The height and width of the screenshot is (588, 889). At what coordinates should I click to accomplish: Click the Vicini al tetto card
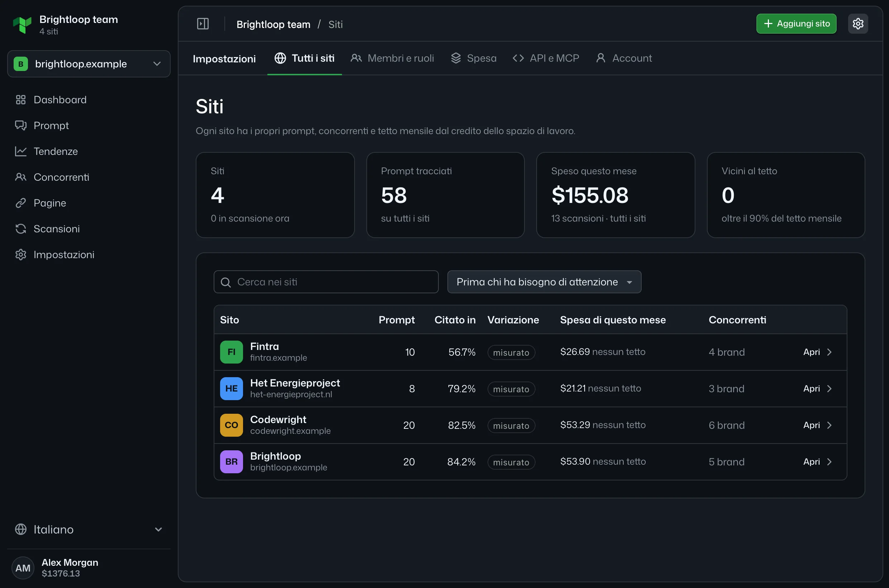coord(786,195)
